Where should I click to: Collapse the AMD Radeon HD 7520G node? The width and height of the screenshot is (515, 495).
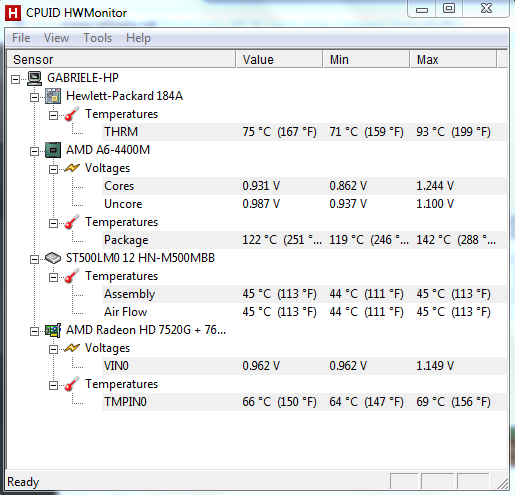point(34,331)
